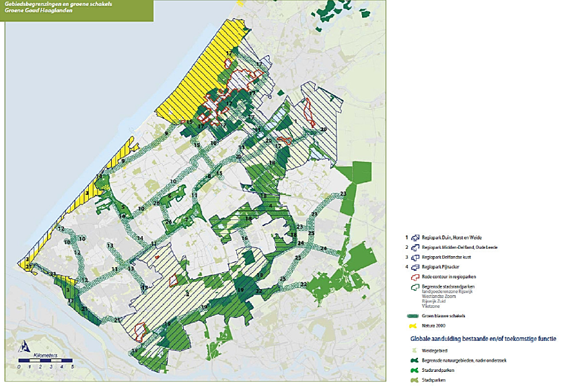Click the Groen blauwe schakels line symbol
This screenshot has height=392, width=564.
click(x=413, y=316)
